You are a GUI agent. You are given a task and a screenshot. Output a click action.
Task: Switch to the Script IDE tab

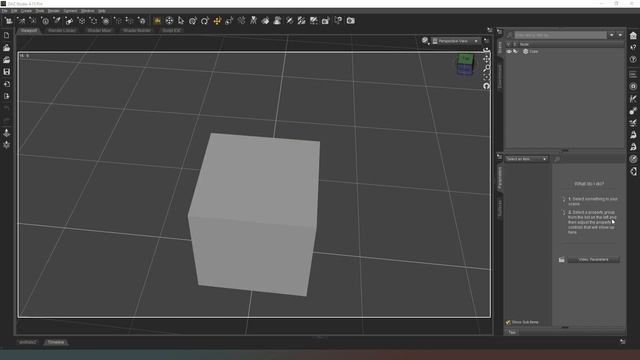click(x=171, y=31)
